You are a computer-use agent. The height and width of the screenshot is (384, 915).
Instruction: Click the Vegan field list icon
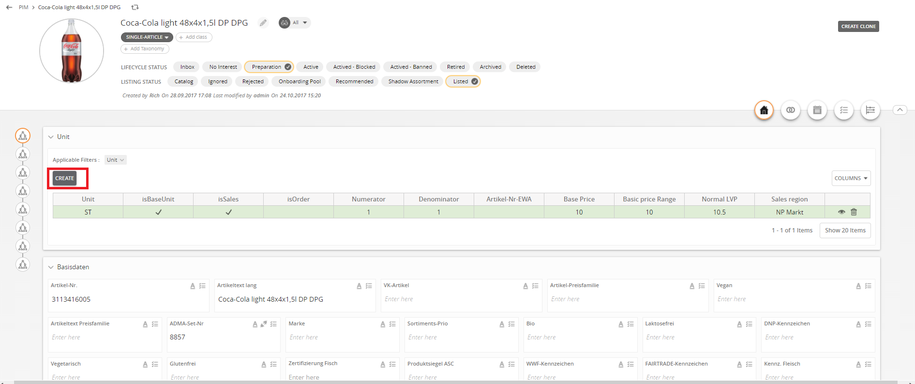click(x=868, y=286)
